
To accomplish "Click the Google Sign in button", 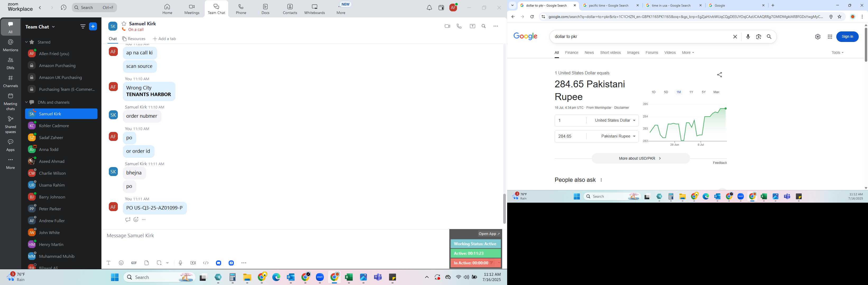I will tap(847, 37).
